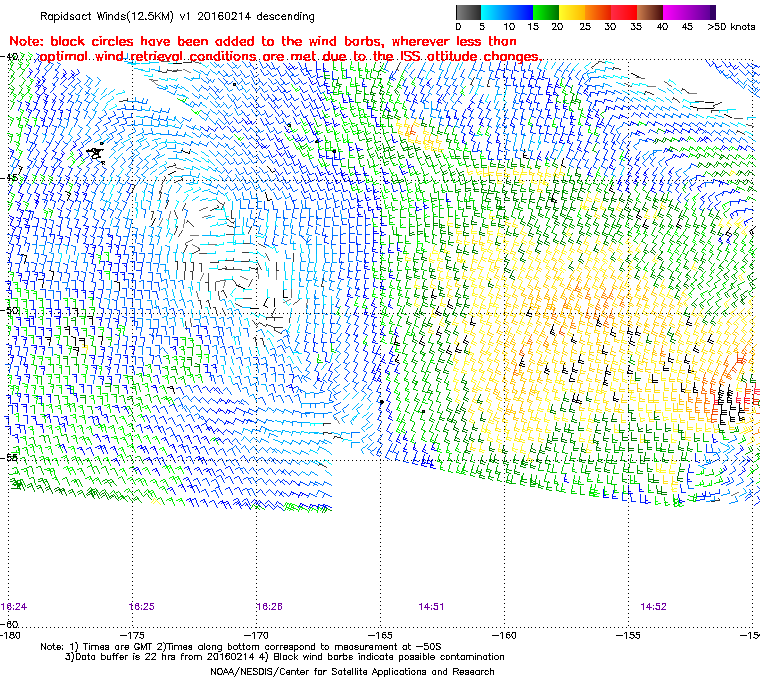Click the -50 latitude axis label
Image resolution: width=760 pixels, height=688 pixels.
click(9, 310)
